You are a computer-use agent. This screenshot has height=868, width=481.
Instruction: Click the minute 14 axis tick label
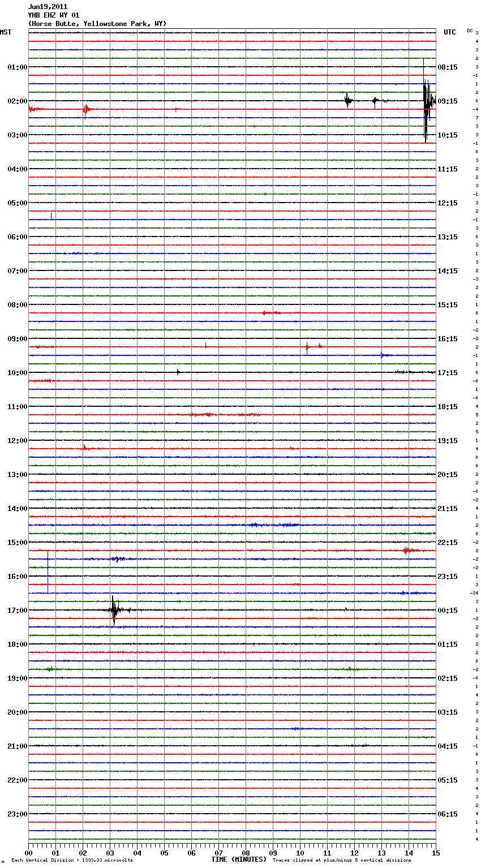pos(409,853)
